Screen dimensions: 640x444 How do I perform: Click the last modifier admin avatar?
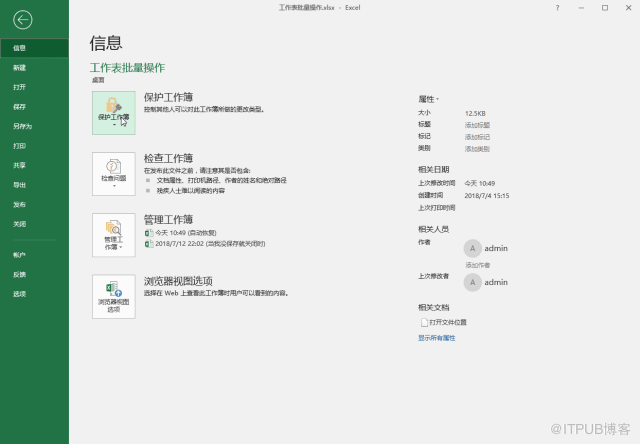(472, 282)
